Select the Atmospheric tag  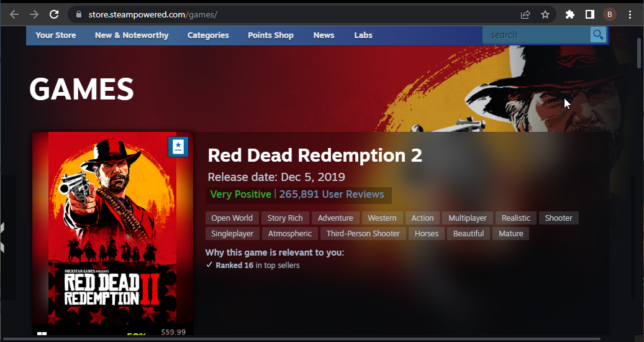290,233
